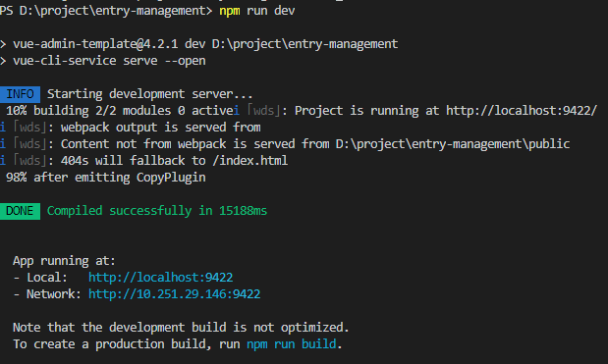Open the Local http://localhost:9422 link
This screenshot has width=608, height=364.
pyautogui.click(x=160, y=278)
